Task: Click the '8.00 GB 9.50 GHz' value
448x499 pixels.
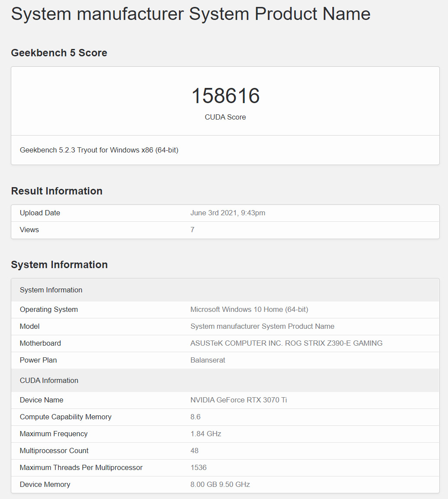Action: point(220,484)
